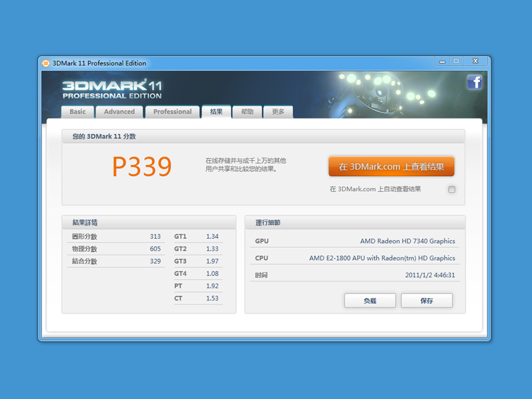
Task: Click the orange 在 3DMark.com 上查看结果 button
Action: (x=391, y=167)
